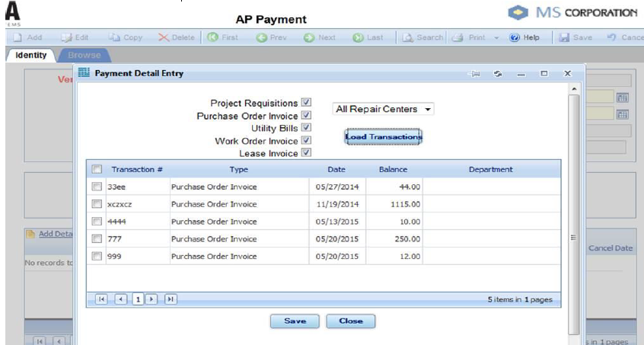Select the checkbox for transaction 777
This screenshot has height=345, width=644.
[97, 238]
